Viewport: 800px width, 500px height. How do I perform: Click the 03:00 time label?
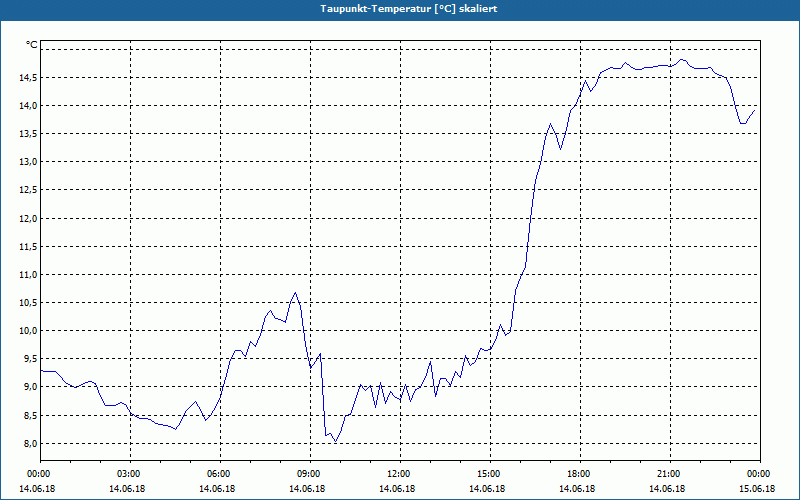point(130,474)
